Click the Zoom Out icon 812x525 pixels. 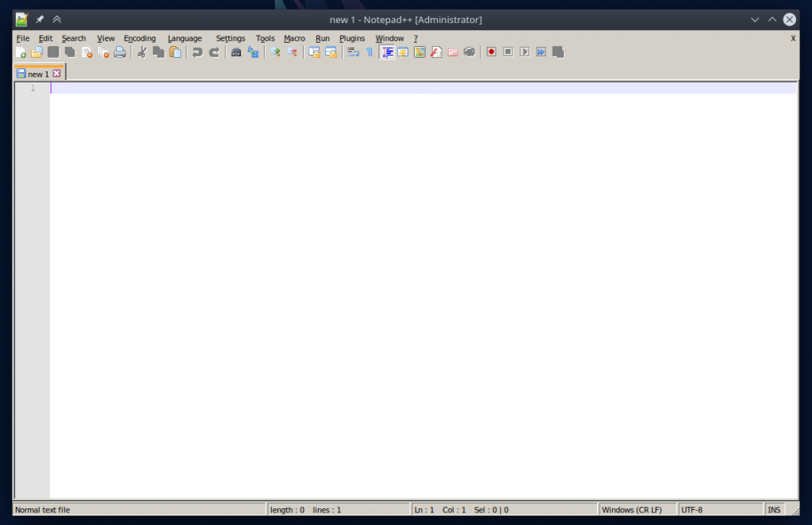[x=292, y=52]
